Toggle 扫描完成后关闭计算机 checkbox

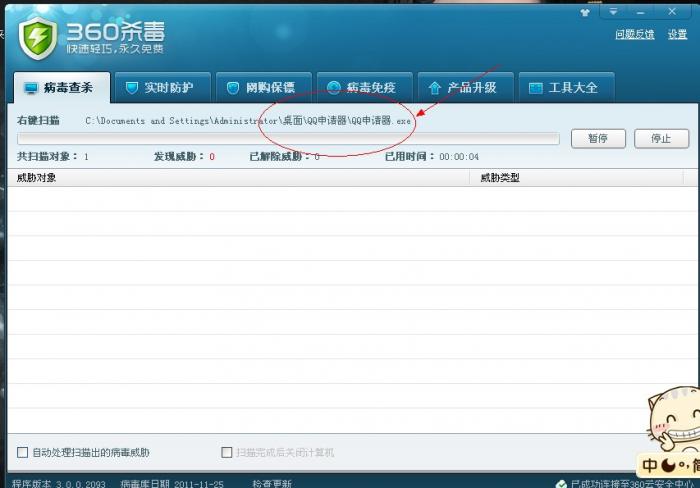(x=227, y=452)
